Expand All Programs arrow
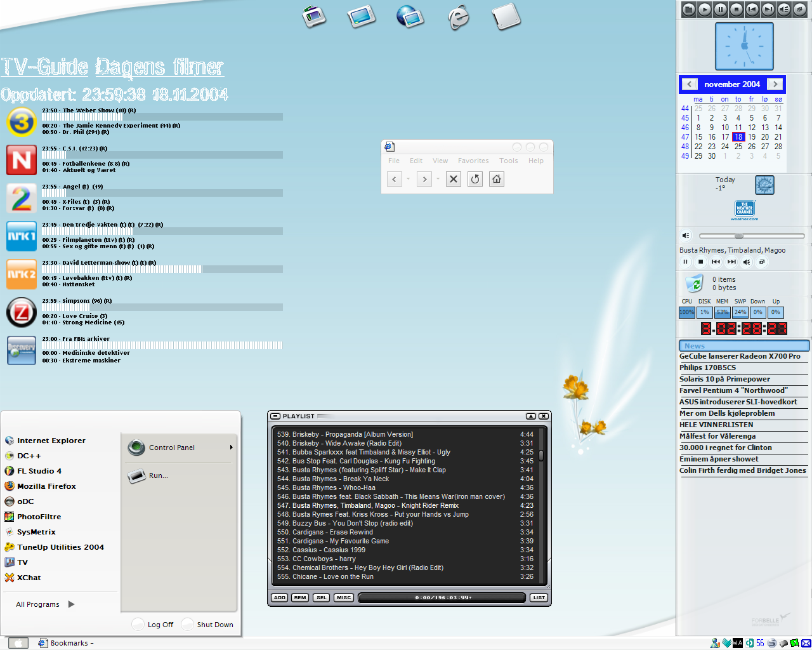Viewport: 812px width, 650px height. (71, 604)
